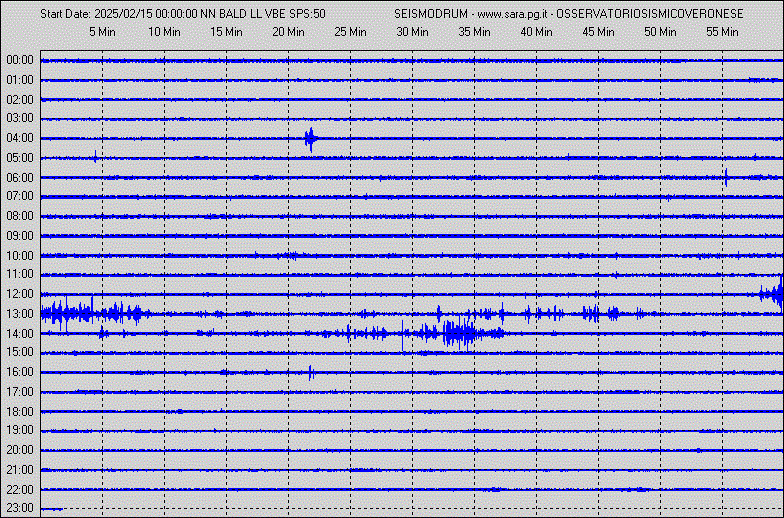Click the 14:00 hour label
The width and height of the screenshot is (784, 518).
pos(20,334)
